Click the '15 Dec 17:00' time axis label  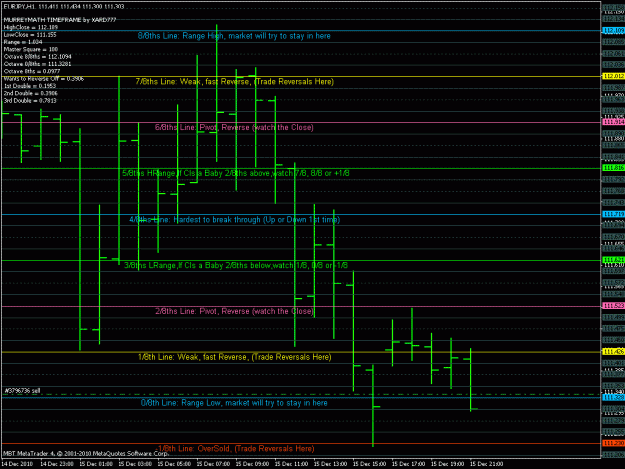[x=409, y=464]
